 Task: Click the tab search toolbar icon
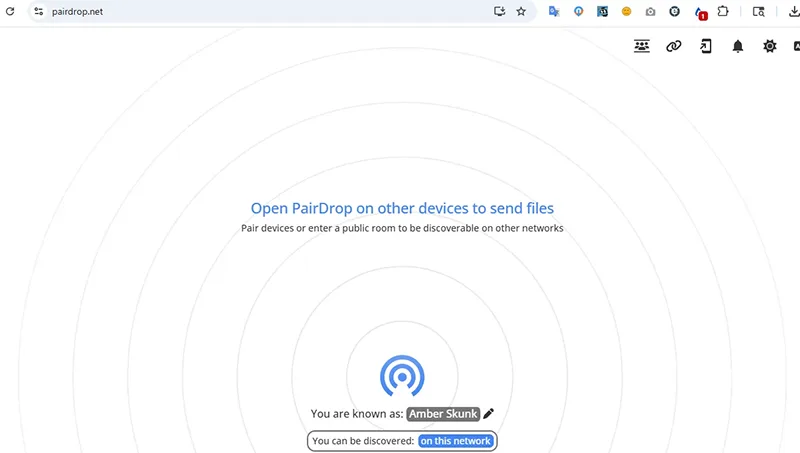[758, 11]
